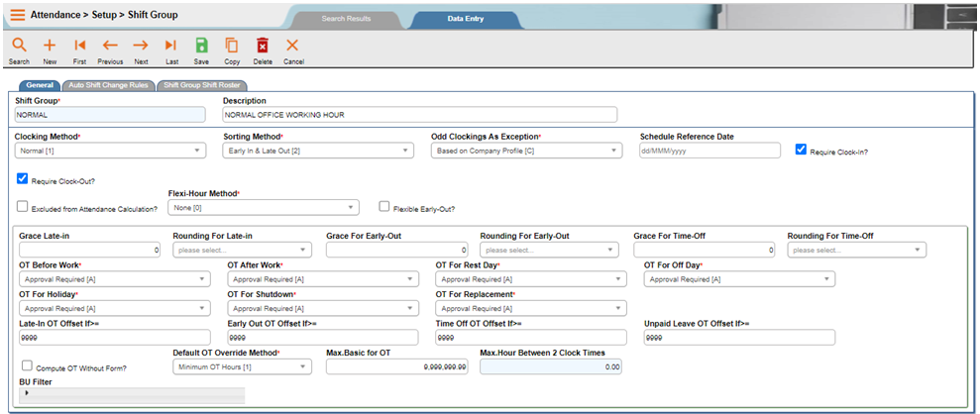Screen dimensions: 980x414
Task: Click the Search magnifier icon
Action: tap(19, 46)
